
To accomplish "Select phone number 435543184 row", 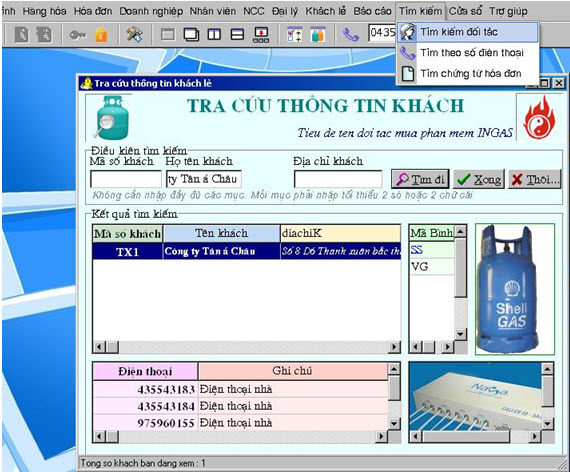I will point(240,406).
